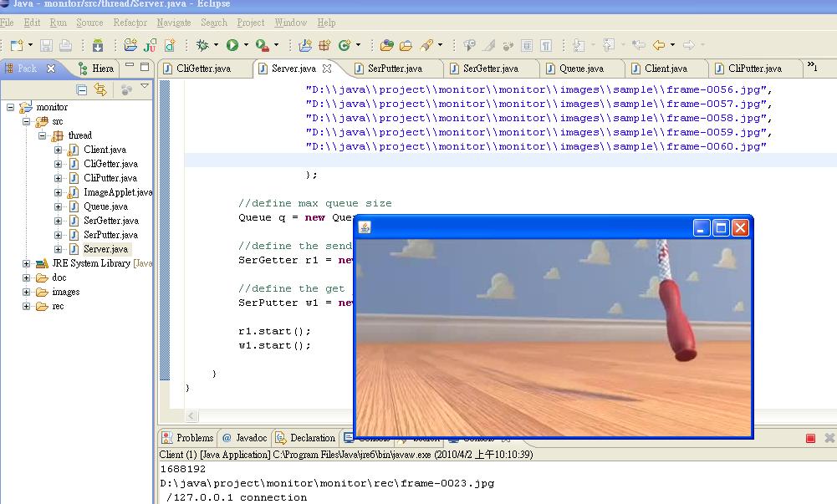Open the Window menu
837x504 pixels.
[x=290, y=23]
